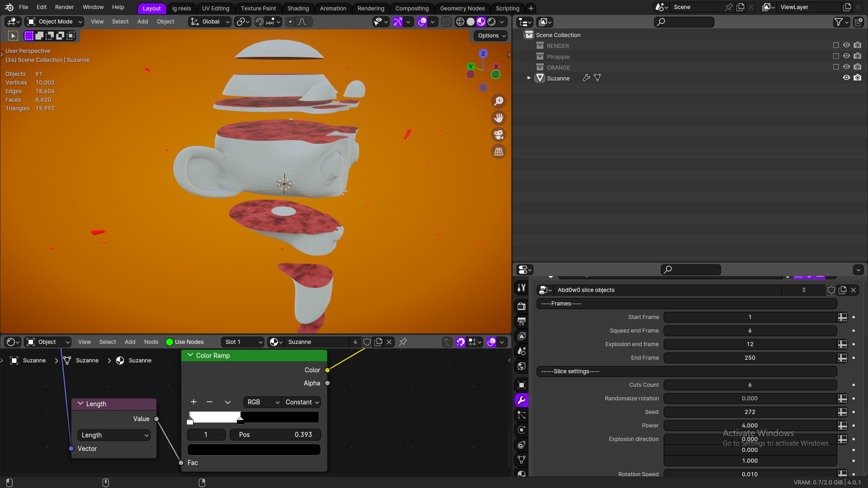
Task: Enable the RENDER collection checkbox
Action: click(836, 45)
